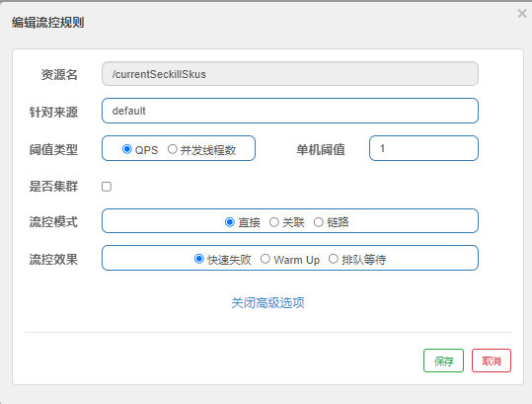Click the 针对来源 input showing default

290,111
